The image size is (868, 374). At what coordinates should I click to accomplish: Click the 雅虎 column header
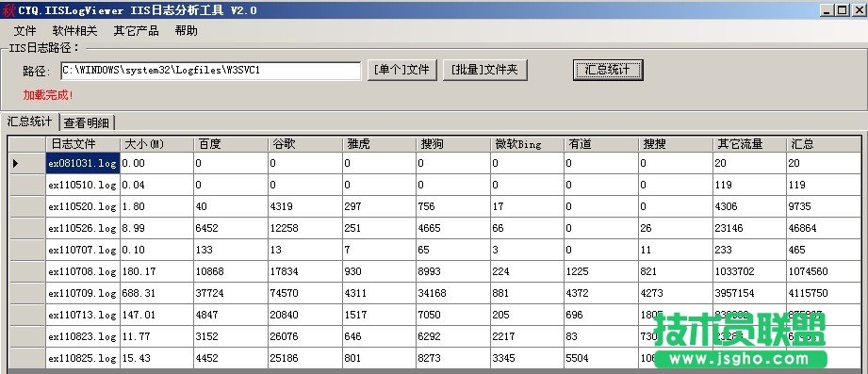[x=379, y=144]
